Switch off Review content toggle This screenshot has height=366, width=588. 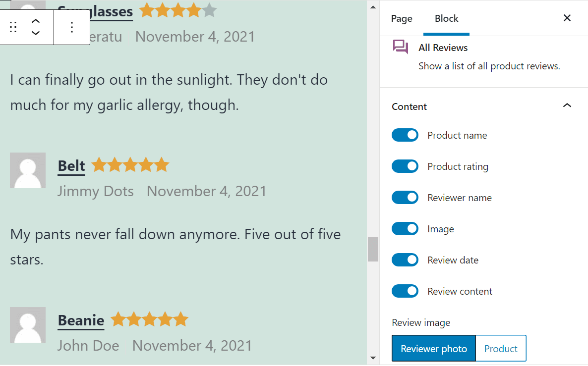tap(405, 291)
